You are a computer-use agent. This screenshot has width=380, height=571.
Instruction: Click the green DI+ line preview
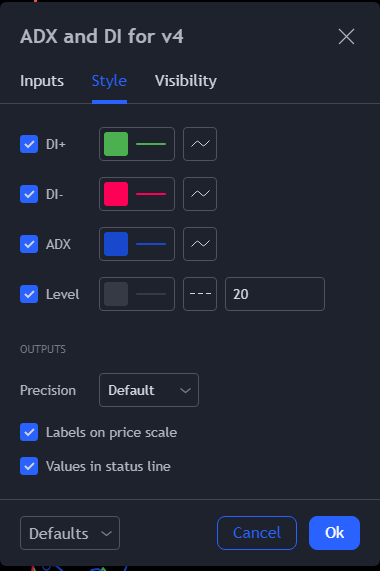[151, 144]
